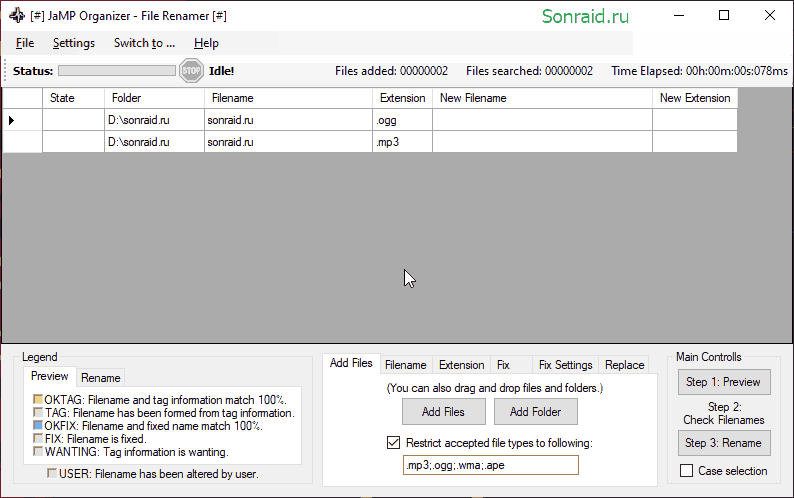Run Step 1: Preview

(x=724, y=382)
